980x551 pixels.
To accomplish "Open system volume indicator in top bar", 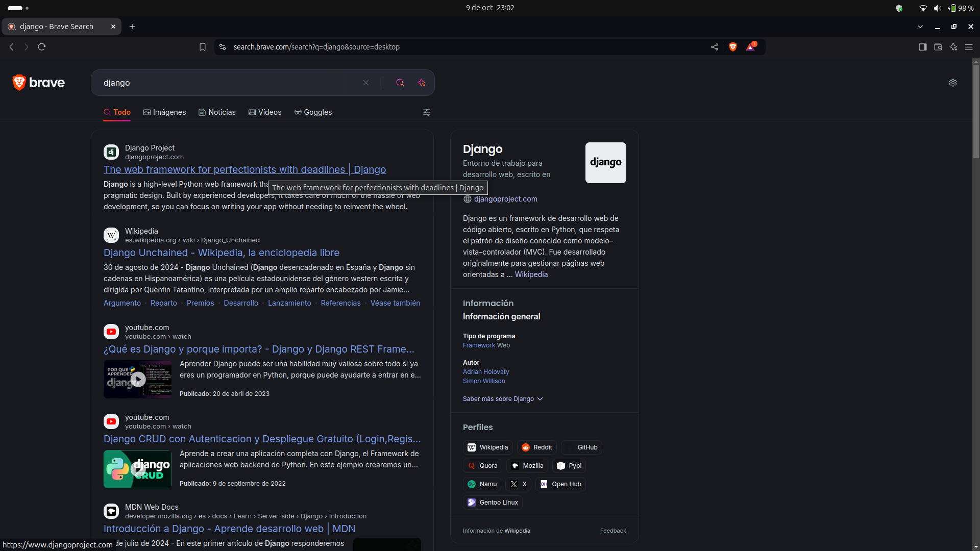I will 937,8.
